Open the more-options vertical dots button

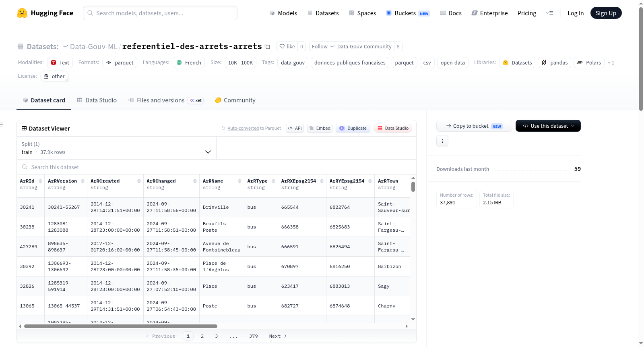coord(442,141)
